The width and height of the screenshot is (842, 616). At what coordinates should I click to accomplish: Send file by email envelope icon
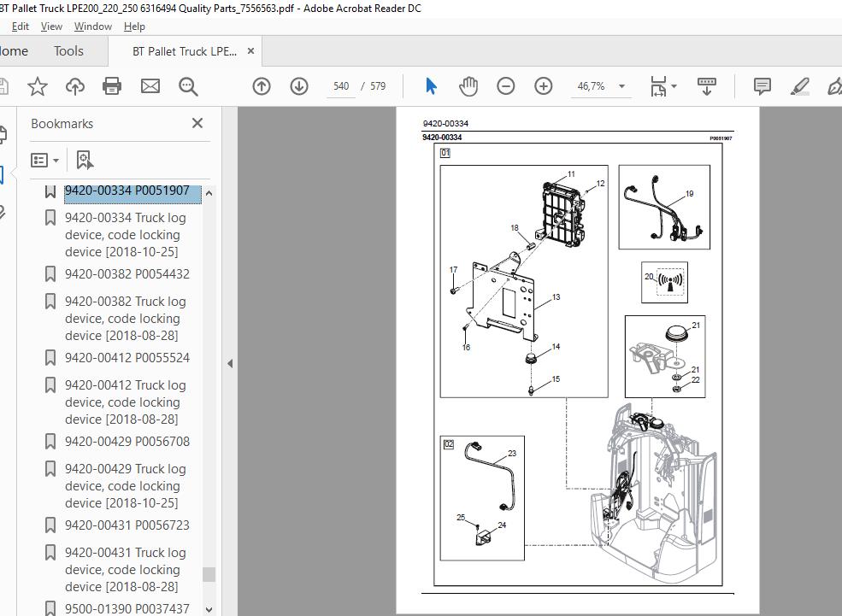pyautogui.click(x=150, y=85)
